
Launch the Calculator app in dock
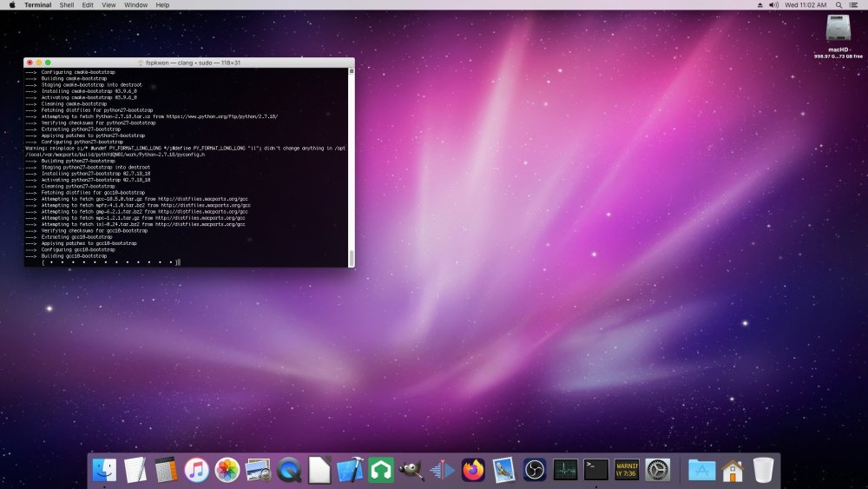click(x=166, y=470)
